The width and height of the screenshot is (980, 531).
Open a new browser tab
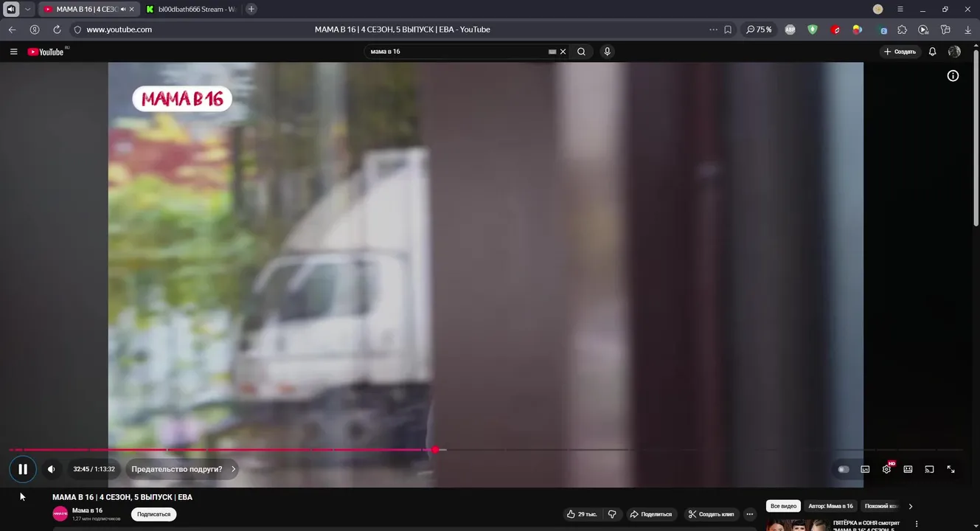coord(251,9)
